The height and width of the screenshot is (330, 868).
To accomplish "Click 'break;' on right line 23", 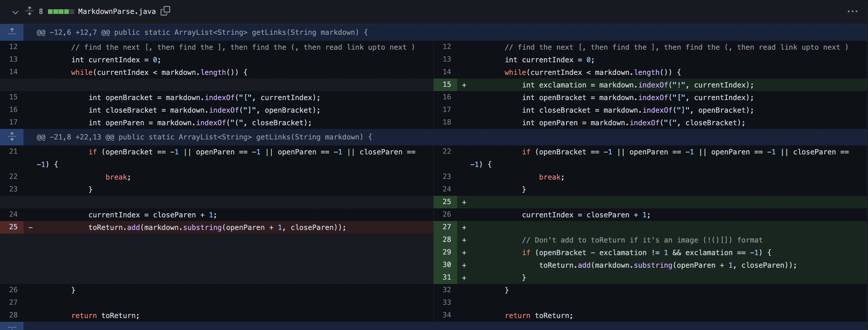I will pos(551,177).
